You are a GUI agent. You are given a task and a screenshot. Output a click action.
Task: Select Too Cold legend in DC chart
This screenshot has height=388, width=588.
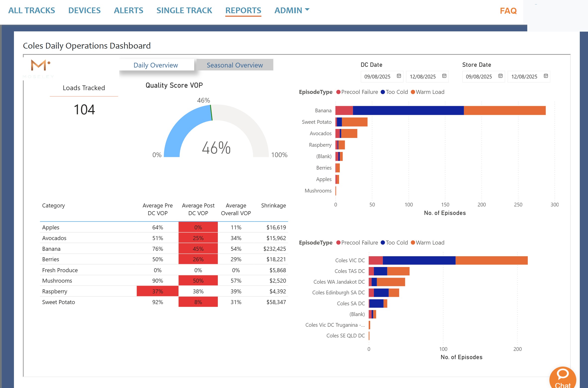[395, 243]
